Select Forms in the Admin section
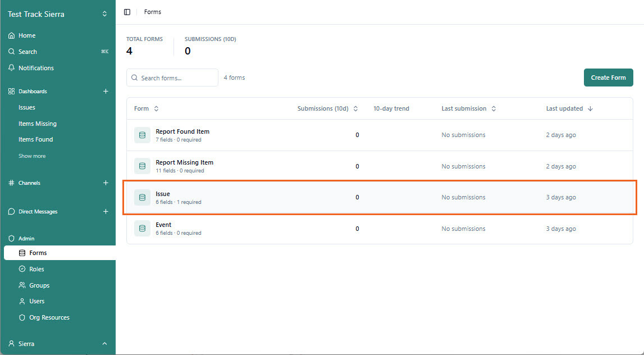The height and width of the screenshot is (355, 644). (x=60, y=253)
